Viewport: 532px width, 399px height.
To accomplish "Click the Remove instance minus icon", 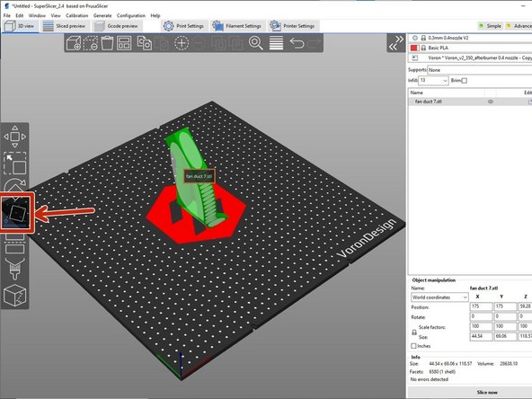I will tap(199, 43).
